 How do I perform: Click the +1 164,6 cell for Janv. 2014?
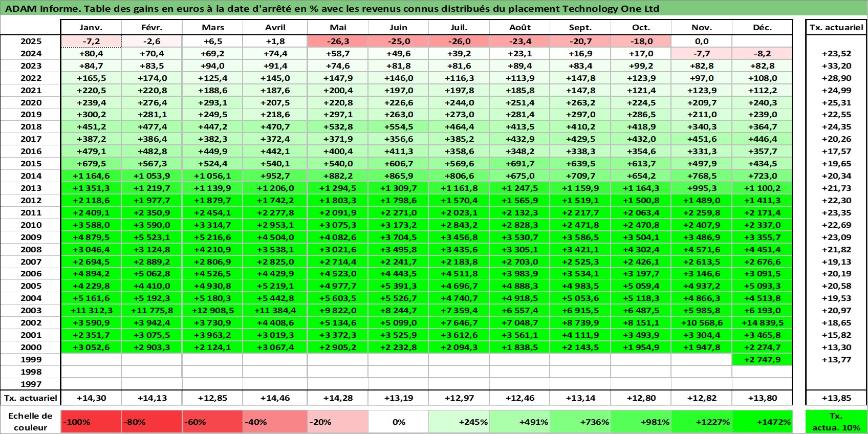pyautogui.click(x=91, y=176)
